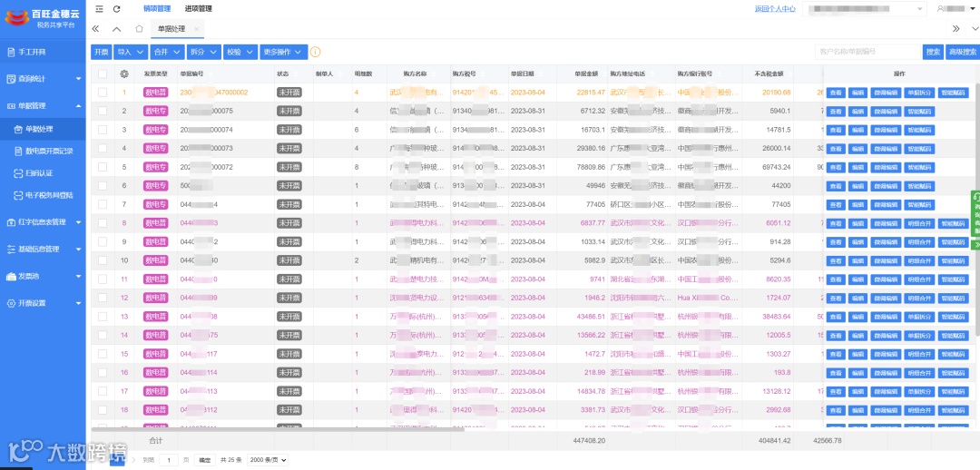980x470 pixels.
Task: Check the checkbox for row 13
Action: pos(103,317)
